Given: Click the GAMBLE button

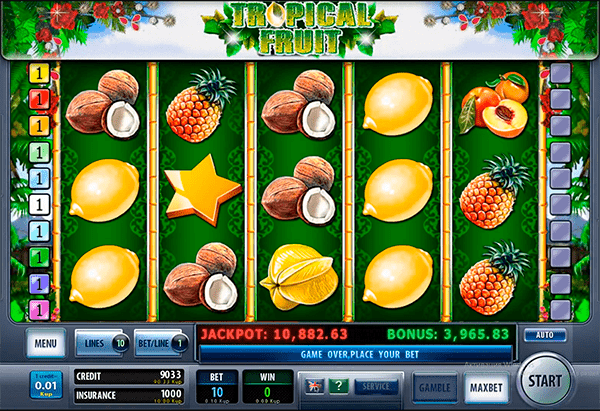Looking at the screenshot, I should coord(435,388).
